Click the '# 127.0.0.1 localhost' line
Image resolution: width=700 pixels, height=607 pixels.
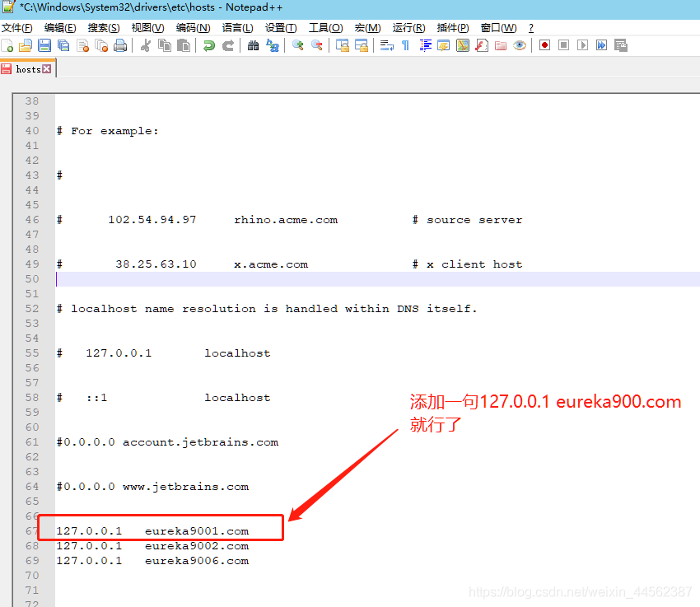click(x=163, y=353)
